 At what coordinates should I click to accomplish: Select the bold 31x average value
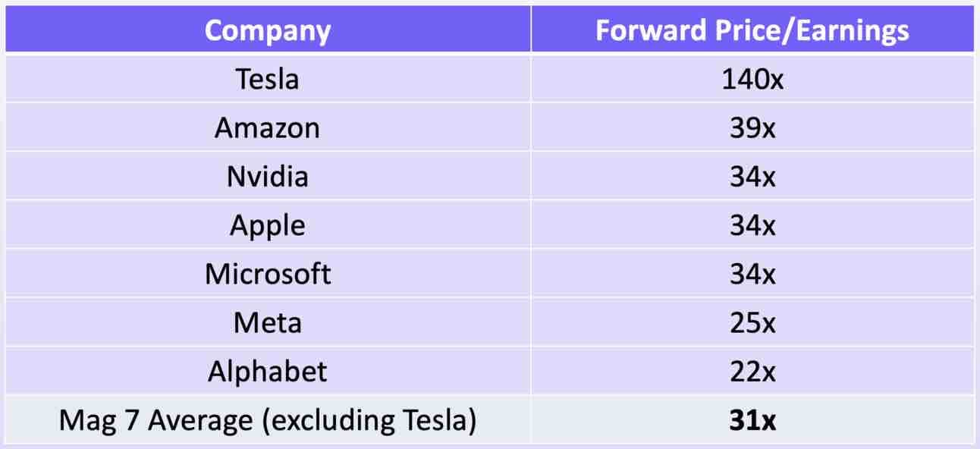pos(752,420)
